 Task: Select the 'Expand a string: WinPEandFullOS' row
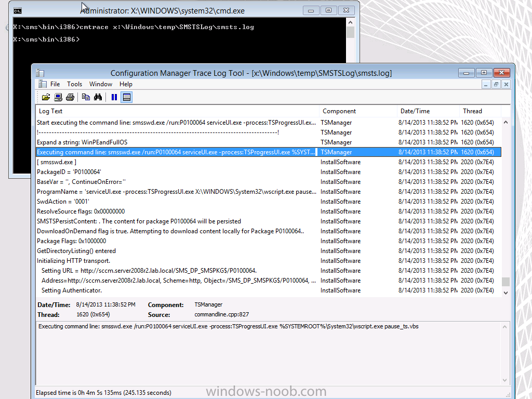click(269, 142)
